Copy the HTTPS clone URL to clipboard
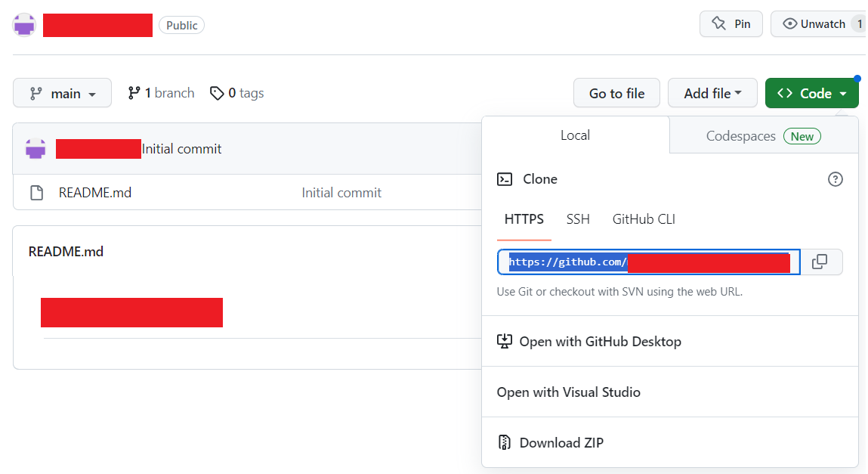This screenshot has width=868, height=474. tap(821, 262)
